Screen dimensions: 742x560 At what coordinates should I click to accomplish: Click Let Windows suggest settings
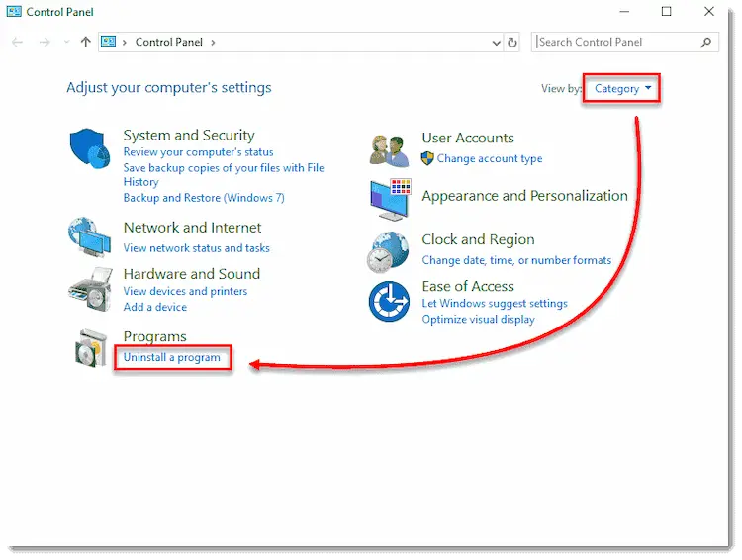[495, 303]
